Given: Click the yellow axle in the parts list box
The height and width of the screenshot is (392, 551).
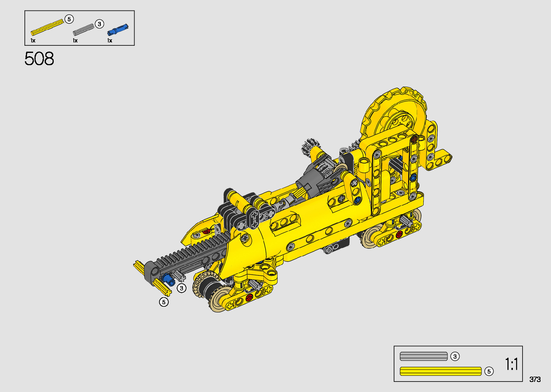Looking at the screenshot, I should [x=47, y=27].
